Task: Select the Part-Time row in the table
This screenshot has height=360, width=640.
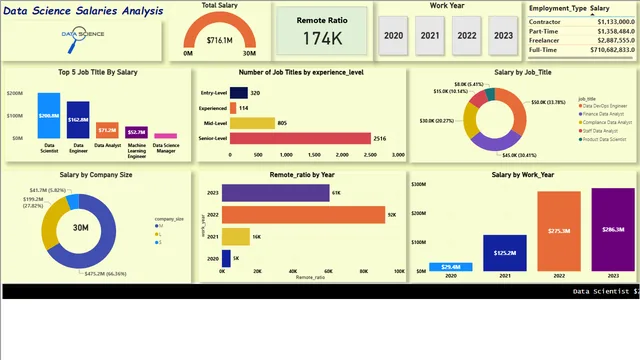Action: (582, 31)
